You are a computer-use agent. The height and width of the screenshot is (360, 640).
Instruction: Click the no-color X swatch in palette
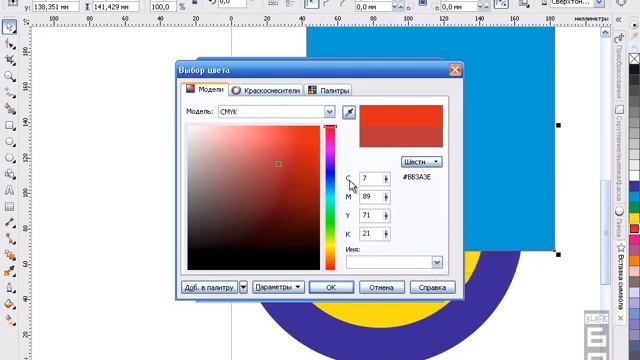(634, 59)
